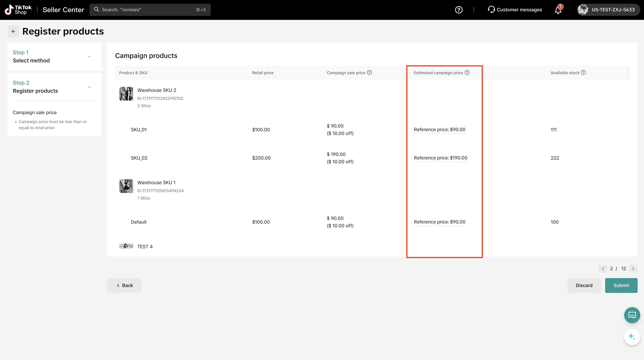The image size is (644, 360).
Task: Open the help question mark in header
Action: [459, 10]
